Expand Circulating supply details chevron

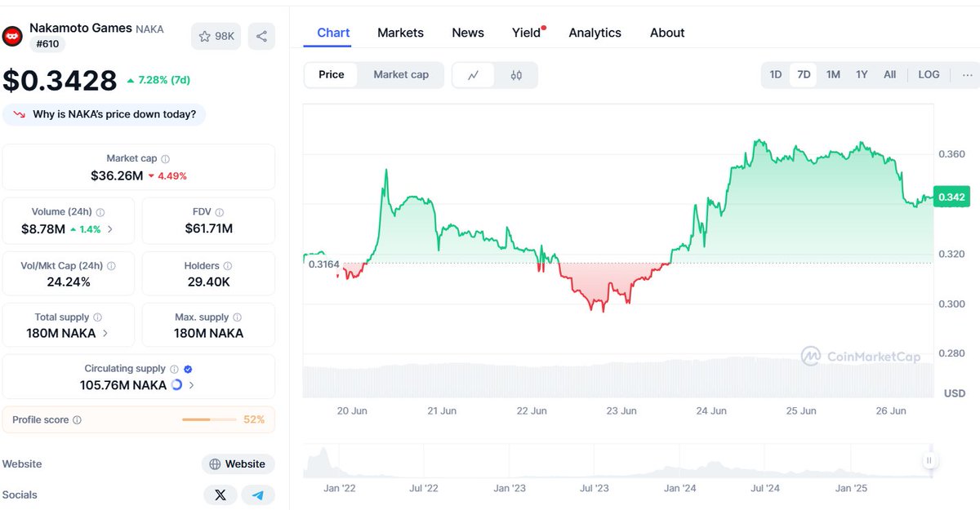(192, 385)
